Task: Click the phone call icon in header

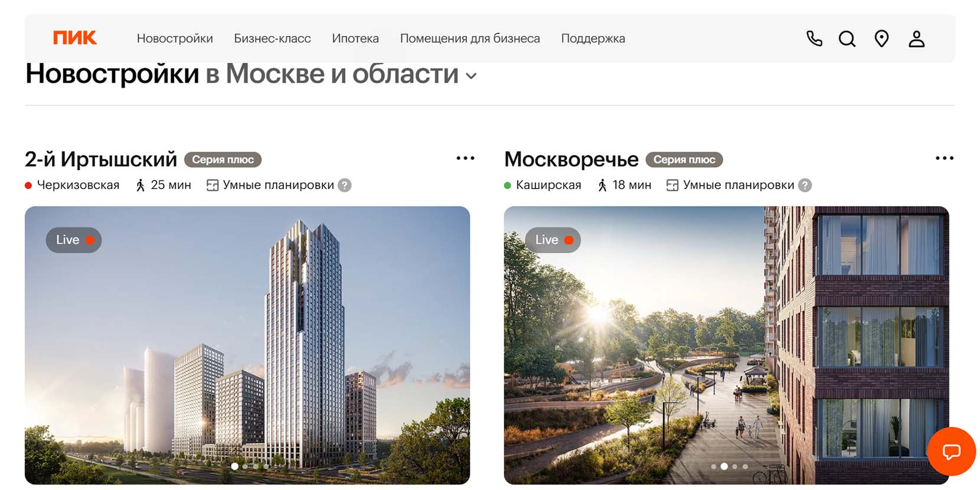Action: point(814,38)
